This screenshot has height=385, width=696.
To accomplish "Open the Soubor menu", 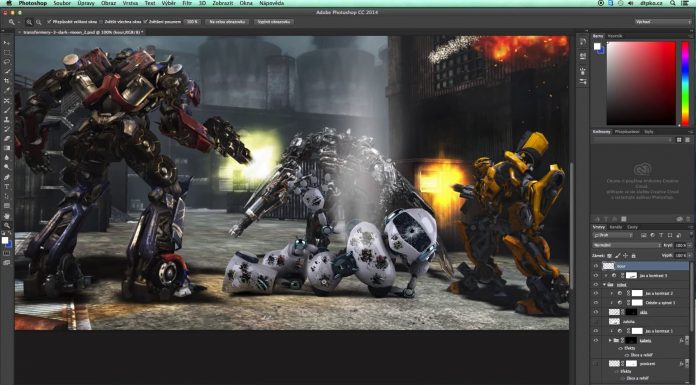I will pyautogui.click(x=62, y=3).
